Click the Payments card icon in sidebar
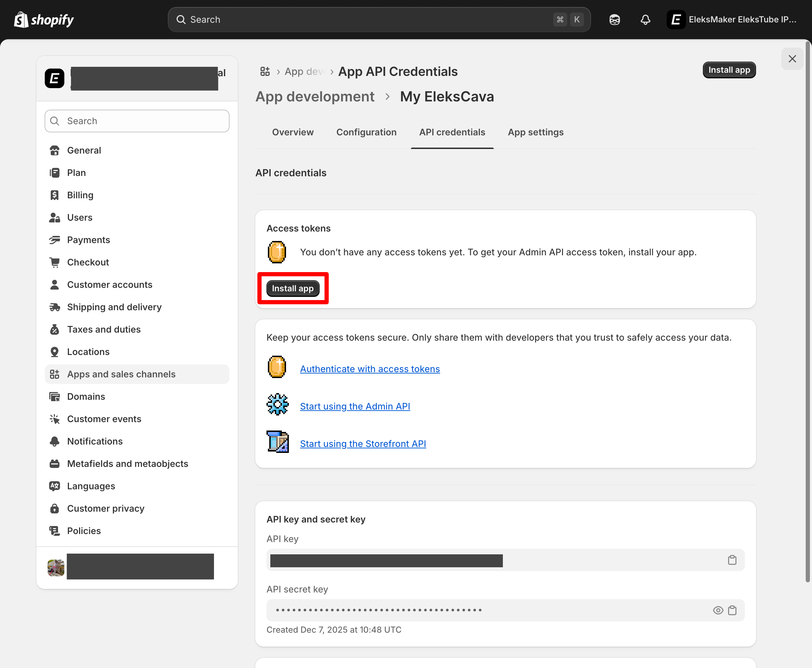812x668 pixels. [x=55, y=240]
